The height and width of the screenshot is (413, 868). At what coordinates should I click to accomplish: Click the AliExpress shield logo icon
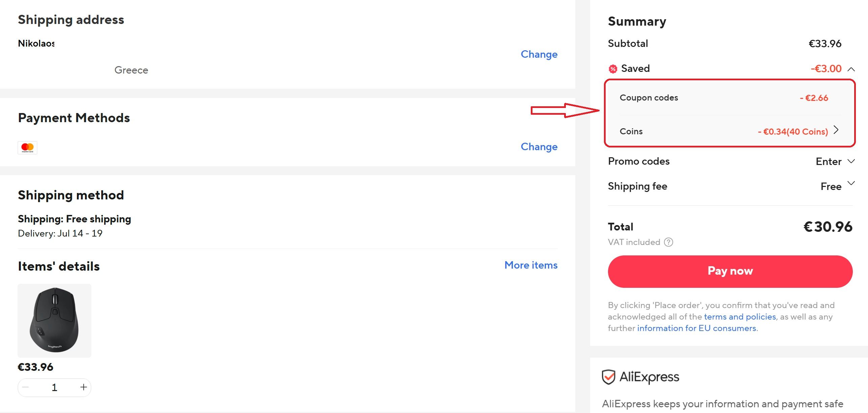tap(609, 377)
